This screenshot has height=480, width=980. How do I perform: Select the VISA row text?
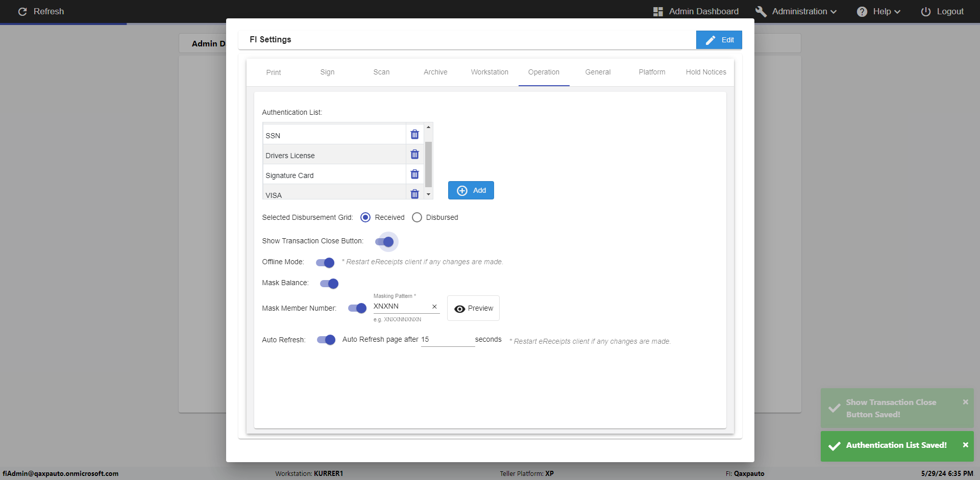coord(274,195)
